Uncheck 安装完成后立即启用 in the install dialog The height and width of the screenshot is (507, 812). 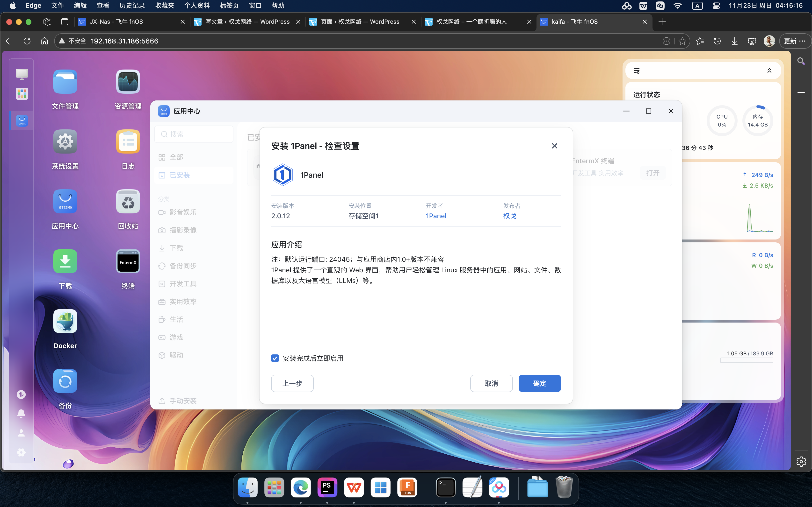pyautogui.click(x=275, y=358)
